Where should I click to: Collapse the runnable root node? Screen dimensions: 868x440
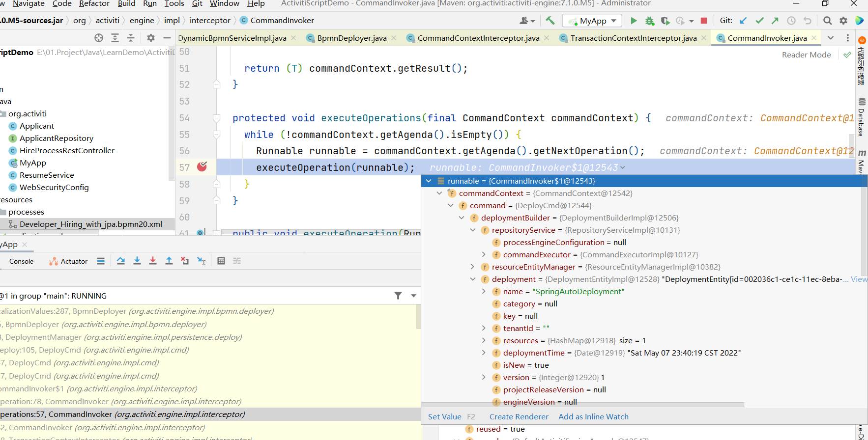[429, 181]
